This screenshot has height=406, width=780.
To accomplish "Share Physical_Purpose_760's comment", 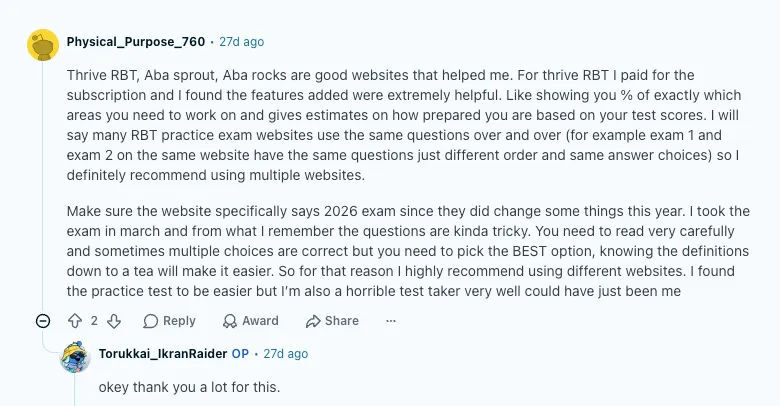I will click(332, 321).
